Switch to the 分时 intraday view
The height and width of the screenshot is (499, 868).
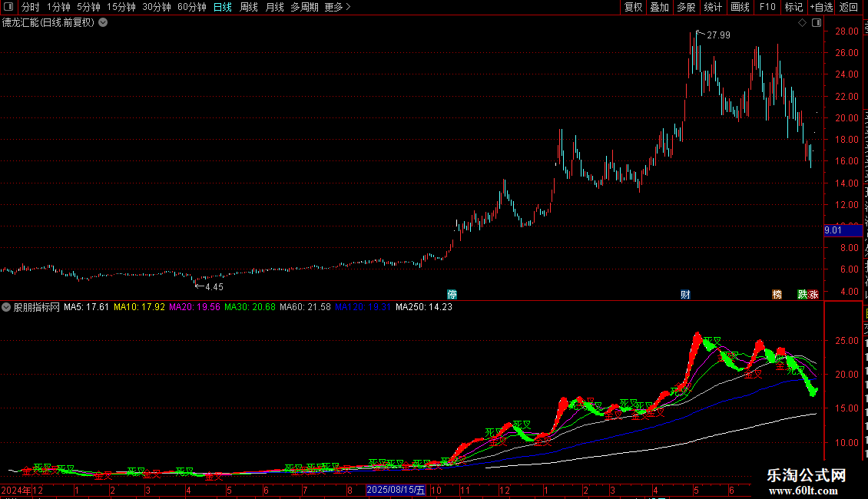[31, 7]
